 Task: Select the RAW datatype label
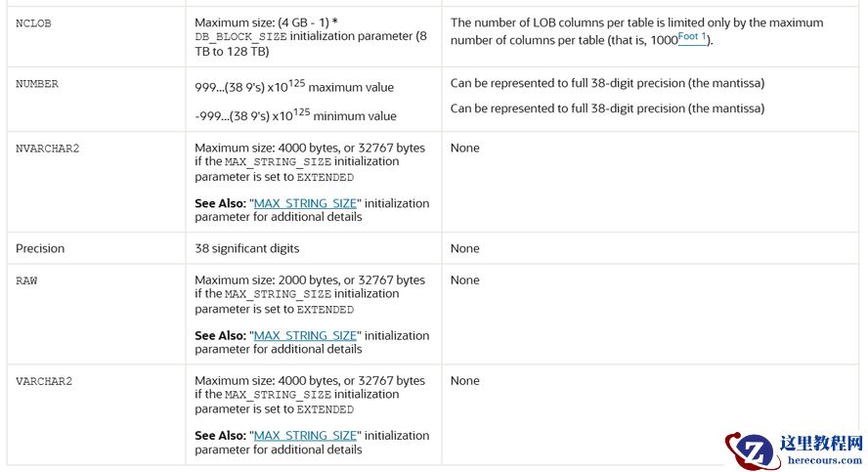point(26,280)
